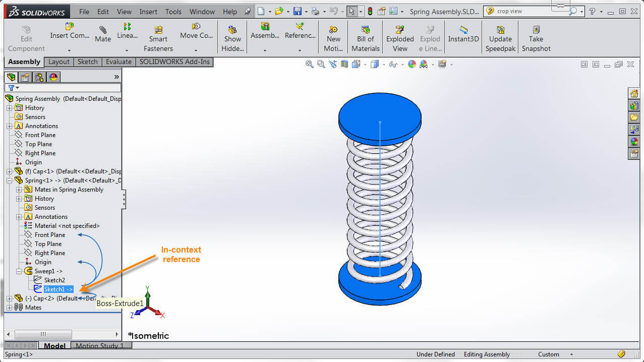Expand the History folder in feature tree
The width and height of the screenshot is (644, 362).
click(x=10, y=107)
